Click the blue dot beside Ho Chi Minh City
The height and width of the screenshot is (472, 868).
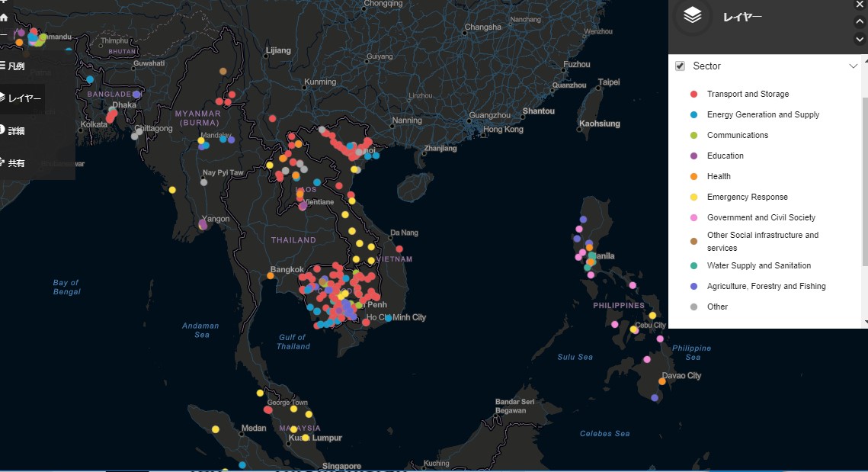click(389, 318)
